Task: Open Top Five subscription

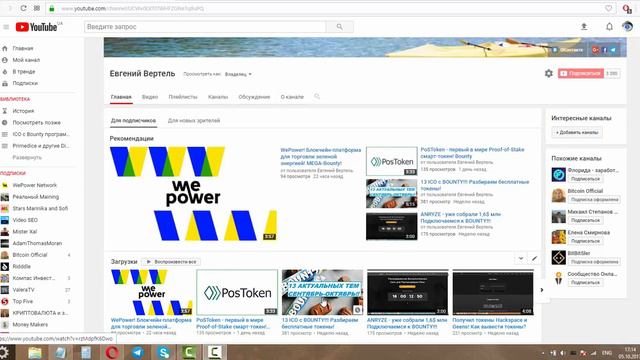Action: 22,302
